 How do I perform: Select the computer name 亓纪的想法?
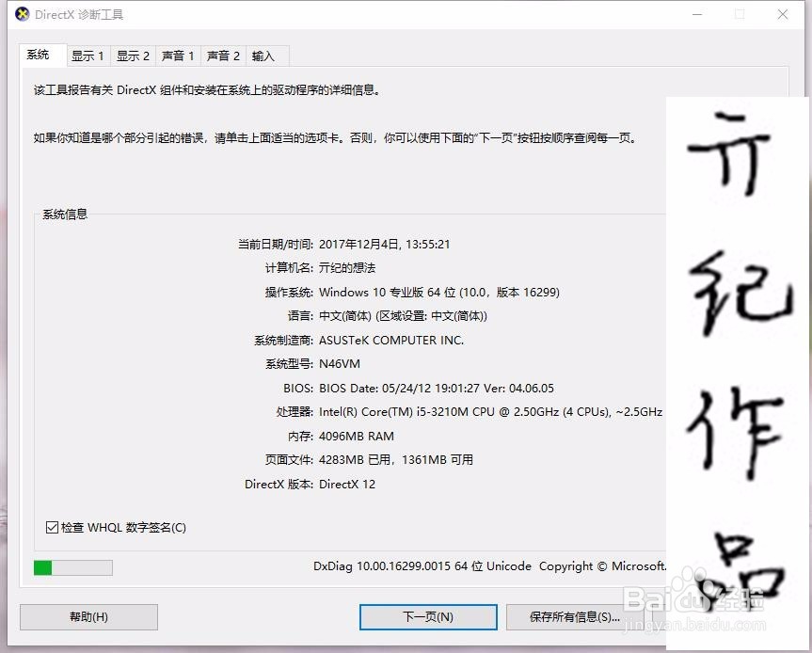(347, 268)
